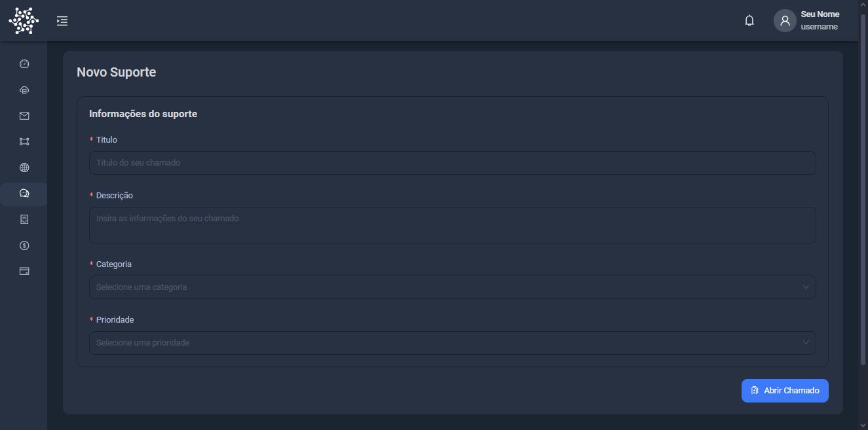
Task: Click the notifications bell icon
Action: (749, 21)
